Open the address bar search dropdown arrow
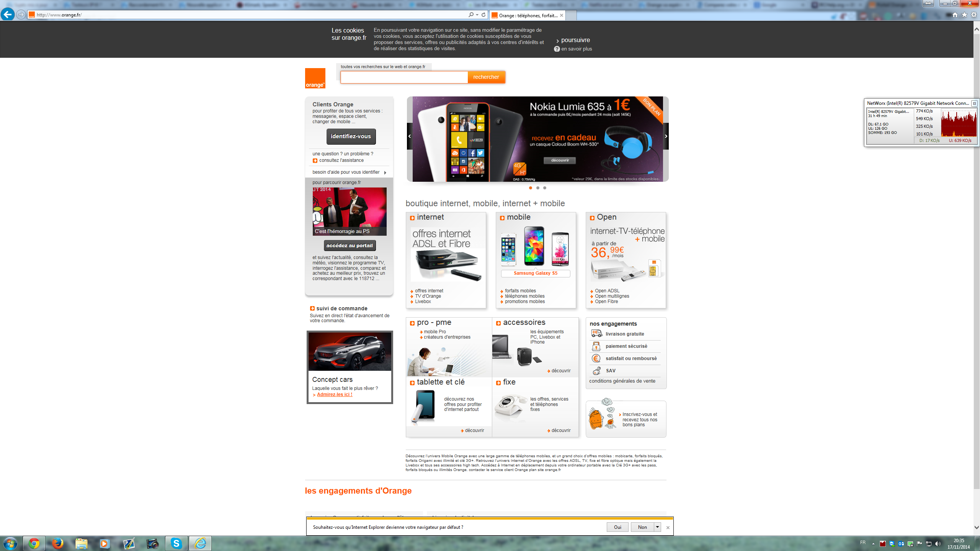The height and width of the screenshot is (551, 980). pos(477,15)
